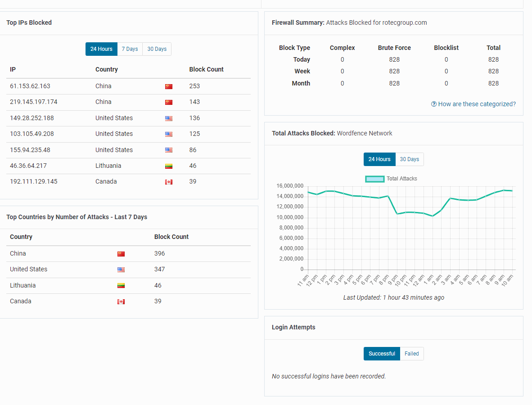Click China row count 396
Viewport: 532px width, 405px height.
159,253
